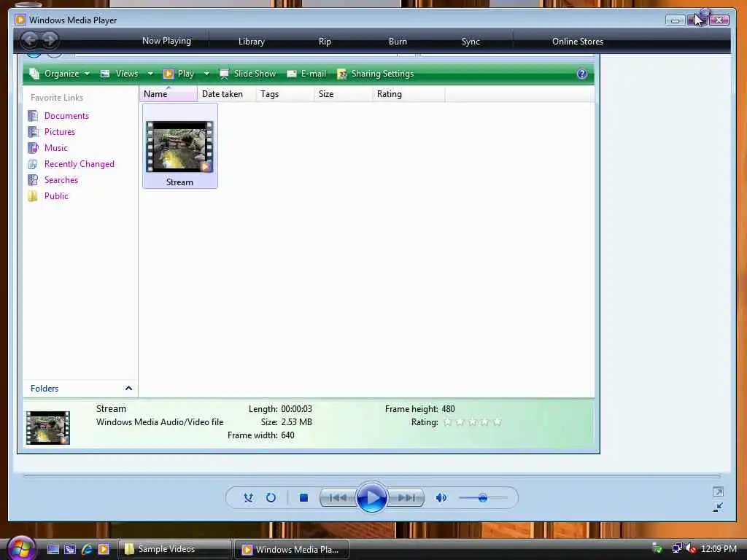This screenshot has width=747, height=560.
Task: Switch between windows quick launch icon
Action: [x=70, y=550]
